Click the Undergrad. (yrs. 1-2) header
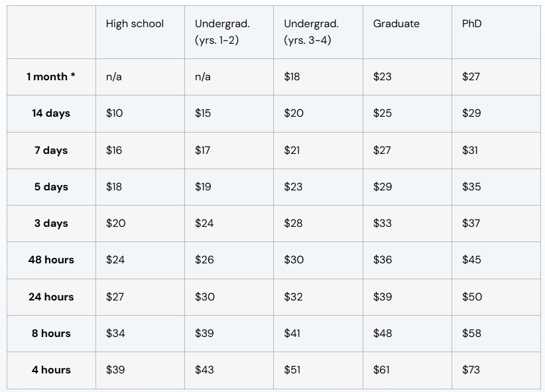This screenshot has width=545, height=392. click(x=222, y=32)
